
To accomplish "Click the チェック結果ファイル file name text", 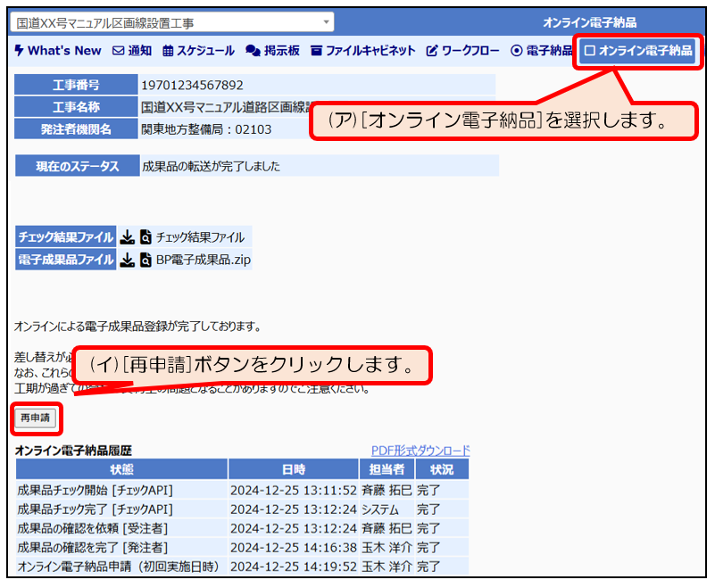I will pyautogui.click(x=200, y=237).
